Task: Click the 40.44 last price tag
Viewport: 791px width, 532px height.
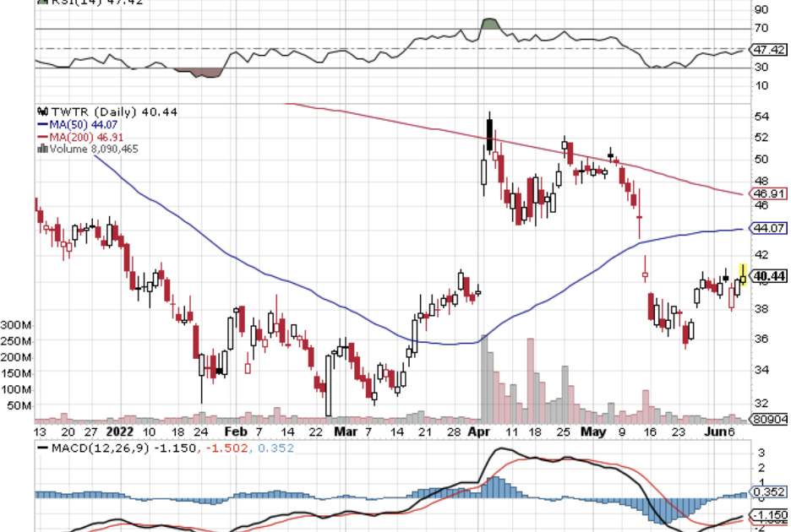Action: point(768,276)
